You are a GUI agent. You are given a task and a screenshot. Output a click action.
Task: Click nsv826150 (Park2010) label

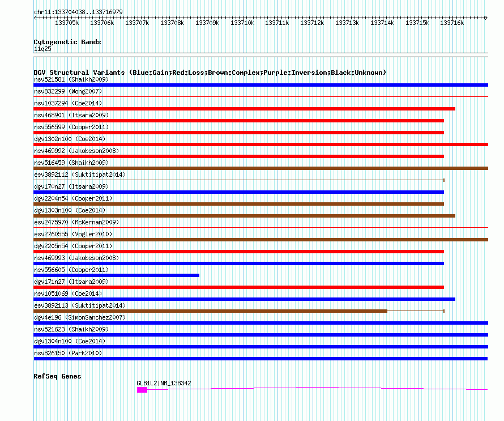coord(68,353)
